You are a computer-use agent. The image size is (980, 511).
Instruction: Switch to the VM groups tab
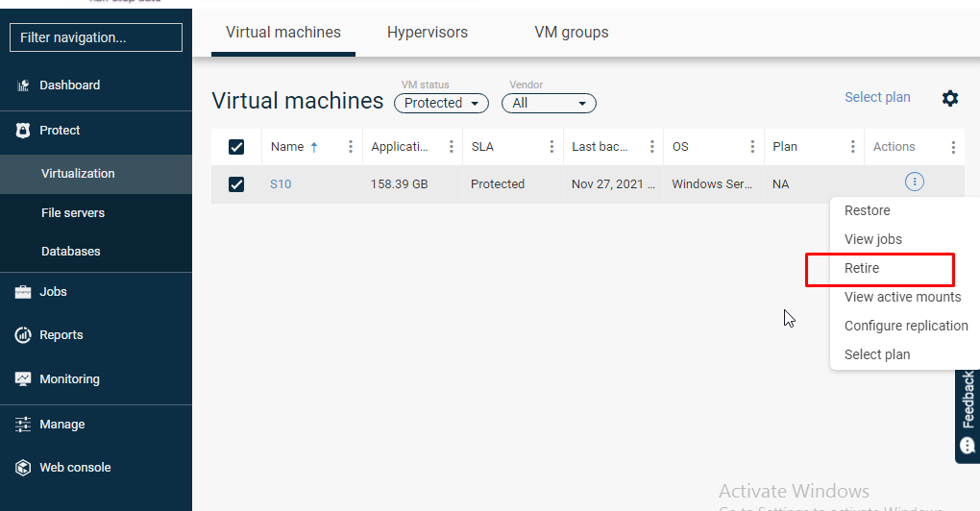point(571,33)
